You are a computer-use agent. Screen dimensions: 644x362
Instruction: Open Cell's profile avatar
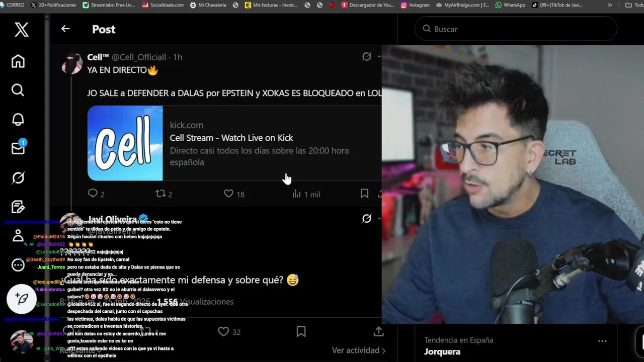tap(72, 64)
